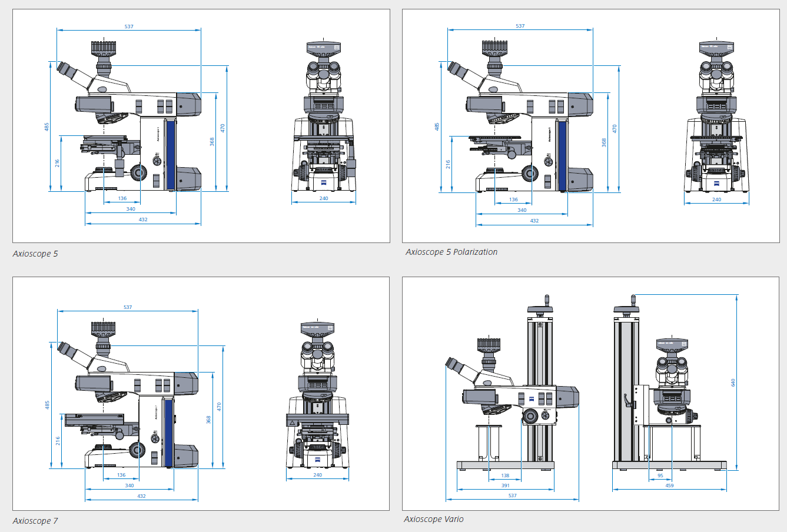Image resolution: width=787 pixels, height=532 pixels.
Task: Click the Axioscope 5 caption text
Action: click(x=35, y=254)
